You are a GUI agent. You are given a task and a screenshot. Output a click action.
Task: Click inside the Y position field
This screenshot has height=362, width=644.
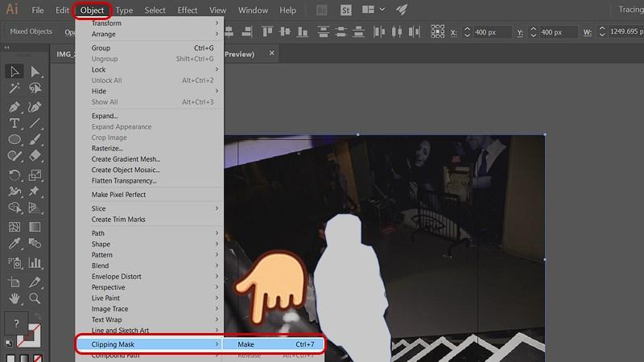tap(558, 32)
